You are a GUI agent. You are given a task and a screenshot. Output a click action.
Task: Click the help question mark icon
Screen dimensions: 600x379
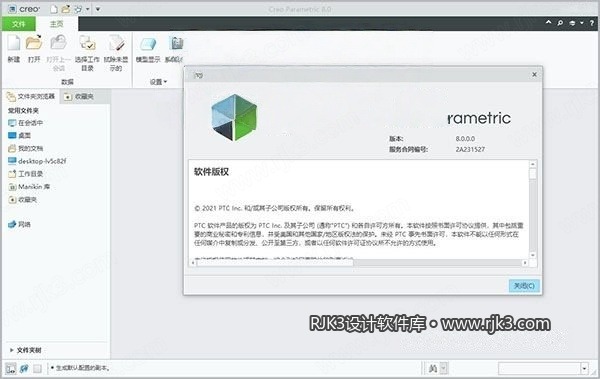coord(592,23)
